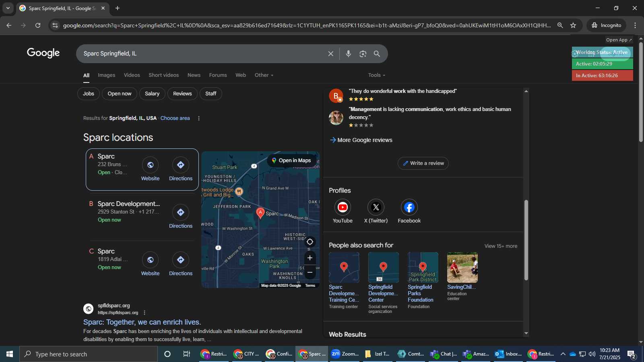Zoom in on the map
This screenshot has height=362, width=644.
(x=310, y=258)
